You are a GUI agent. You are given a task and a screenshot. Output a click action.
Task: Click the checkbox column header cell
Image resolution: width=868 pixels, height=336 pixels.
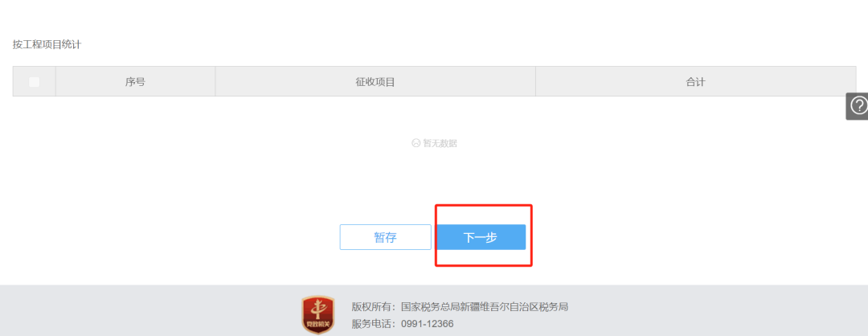[x=35, y=82]
